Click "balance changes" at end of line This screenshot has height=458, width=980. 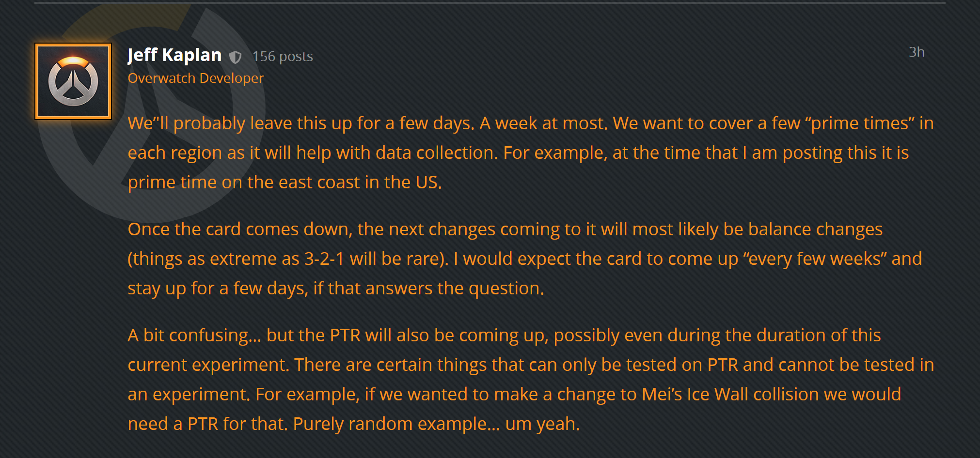(815, 229)
